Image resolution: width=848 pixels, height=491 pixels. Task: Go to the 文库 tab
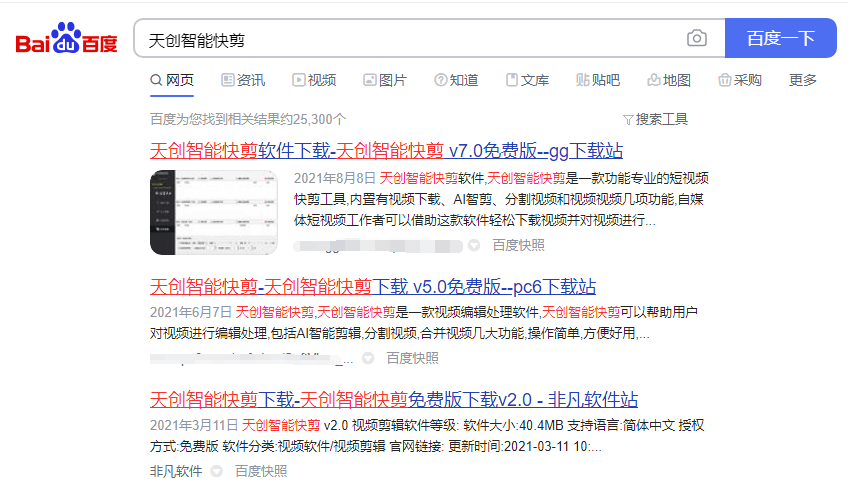pos(527,81)
